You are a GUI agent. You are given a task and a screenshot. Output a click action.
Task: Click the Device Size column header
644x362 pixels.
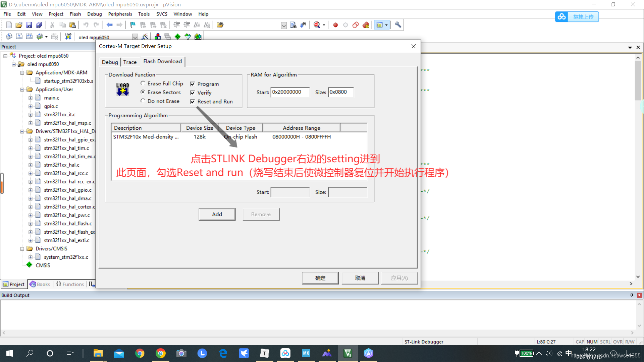pyautogui.click(x=200, y=128)
